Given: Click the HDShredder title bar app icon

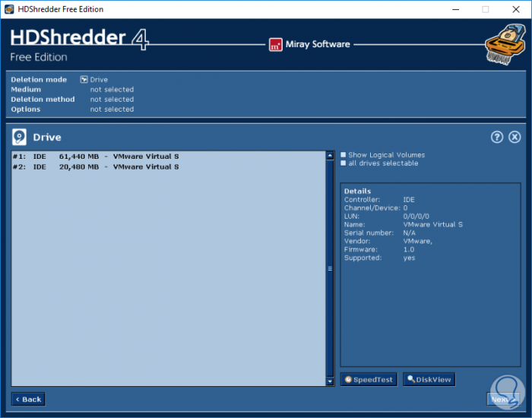Looking at the screenshot, I should pyautogui.click(x=9, y=9).
